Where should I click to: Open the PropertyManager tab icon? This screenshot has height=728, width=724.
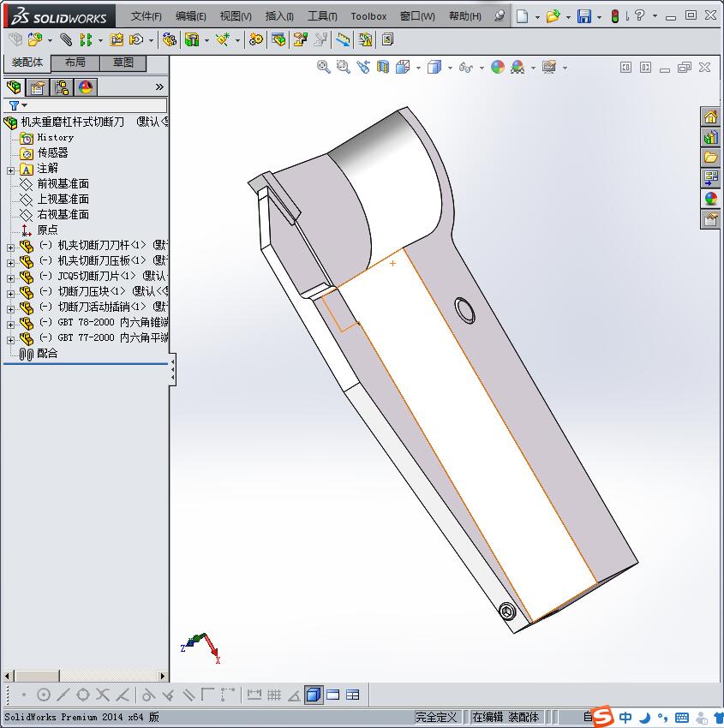point(38,87)
